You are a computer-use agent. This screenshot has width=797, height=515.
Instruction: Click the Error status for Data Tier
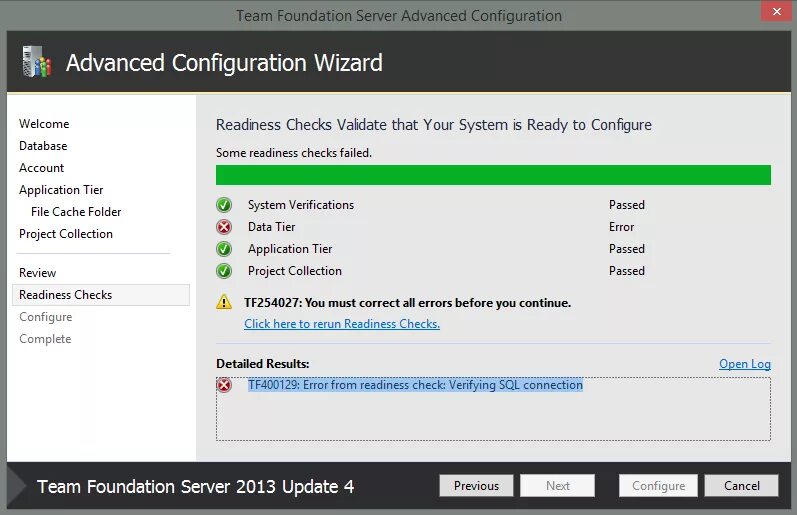coord(622,227)
